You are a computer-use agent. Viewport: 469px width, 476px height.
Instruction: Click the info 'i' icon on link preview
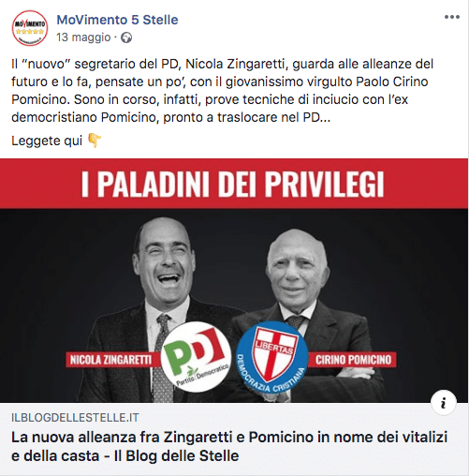(444, 403)
